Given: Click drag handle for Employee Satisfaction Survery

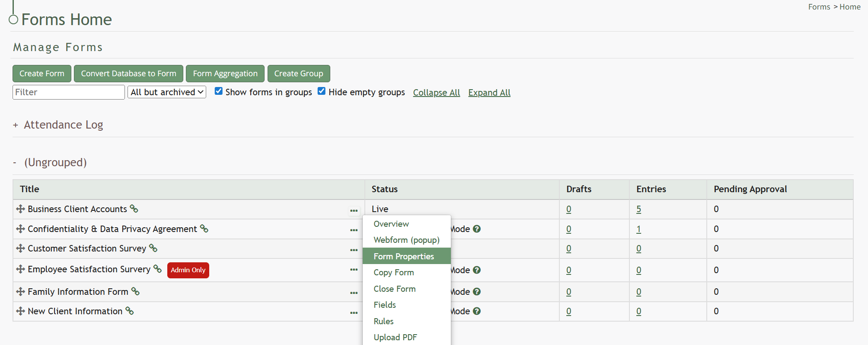Looking at the screenshot, I should 20,269.
